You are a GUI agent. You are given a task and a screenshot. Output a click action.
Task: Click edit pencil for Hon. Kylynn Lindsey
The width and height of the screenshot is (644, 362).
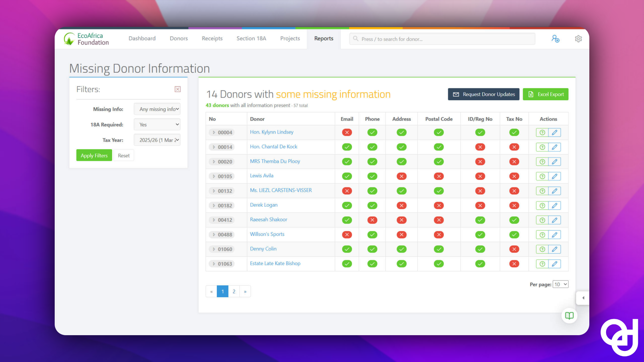(x=554, y=132)
